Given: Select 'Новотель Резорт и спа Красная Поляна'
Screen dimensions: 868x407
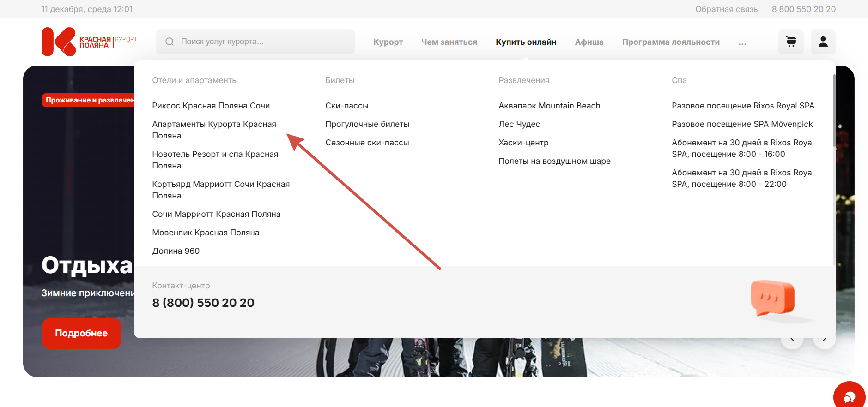Looking at the screenshot, I should pos(215,160).
